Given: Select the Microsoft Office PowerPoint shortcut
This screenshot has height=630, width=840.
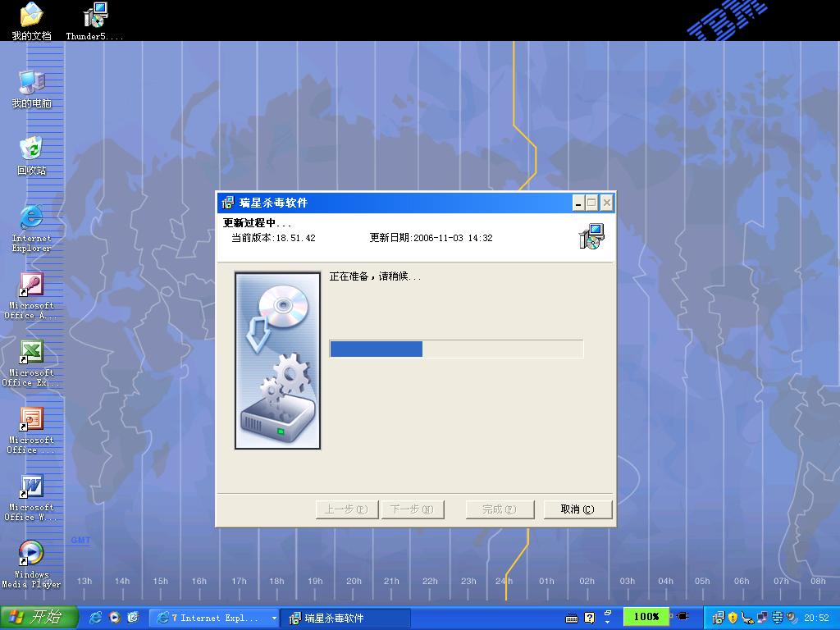Looking at the screenshot, I should (32, 430).
